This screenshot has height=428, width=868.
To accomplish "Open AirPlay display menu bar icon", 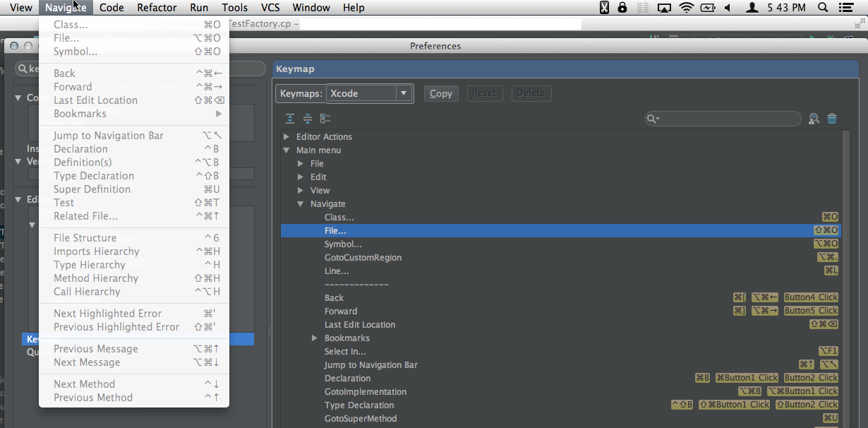I will click(x=664, y=8).
